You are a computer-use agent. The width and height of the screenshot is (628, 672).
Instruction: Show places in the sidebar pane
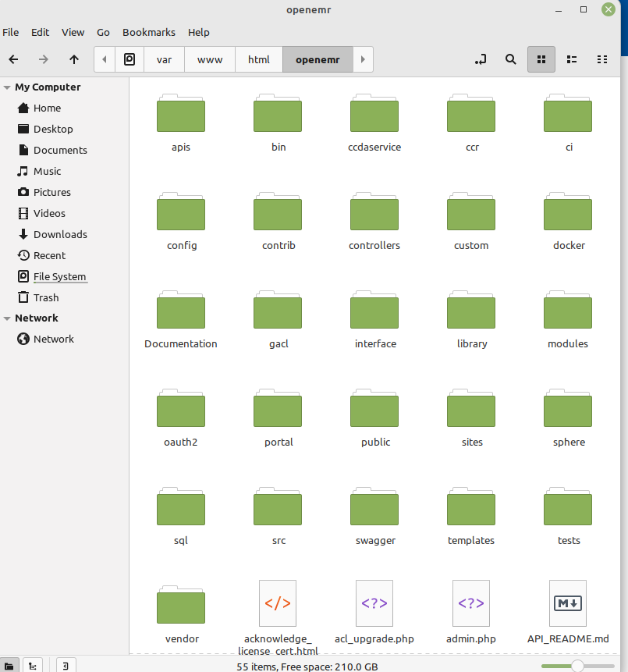[x=9, y=666]
